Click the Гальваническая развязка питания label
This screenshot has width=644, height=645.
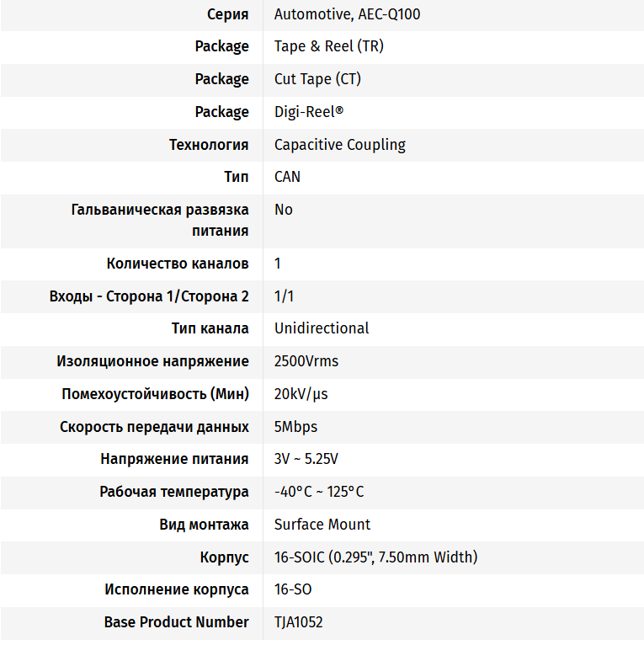point(160,220)
